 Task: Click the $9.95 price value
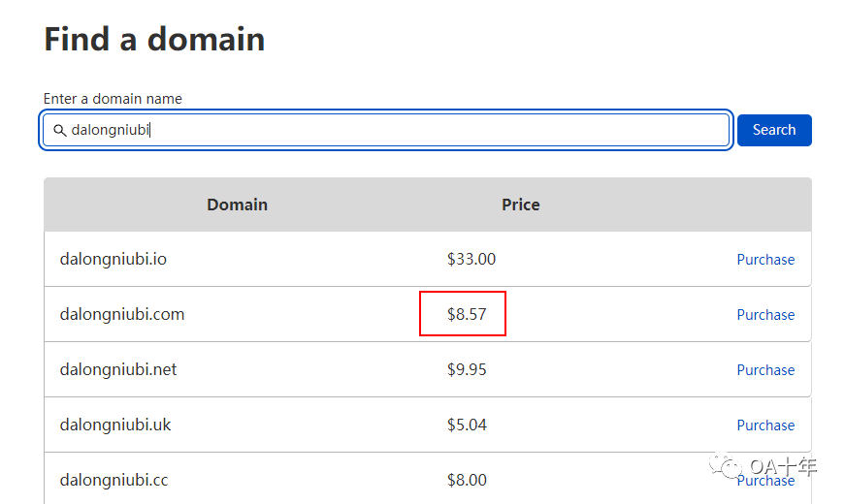(467, 370)
